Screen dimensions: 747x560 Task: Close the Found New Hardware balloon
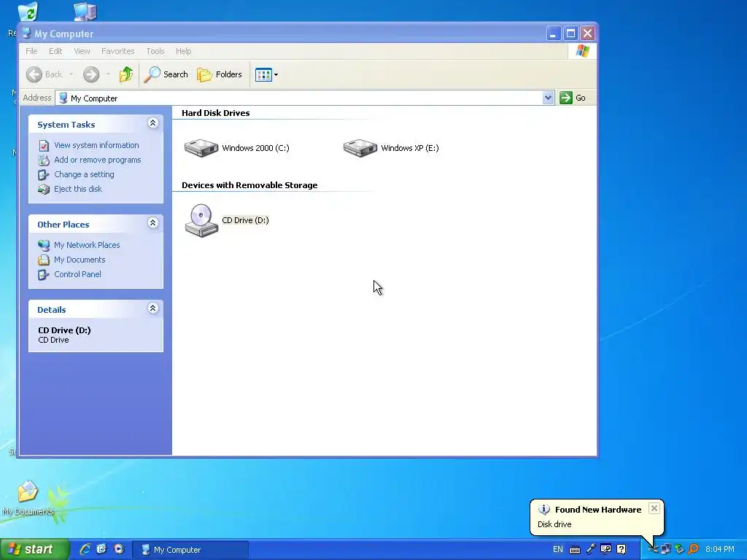click(654, 508)
